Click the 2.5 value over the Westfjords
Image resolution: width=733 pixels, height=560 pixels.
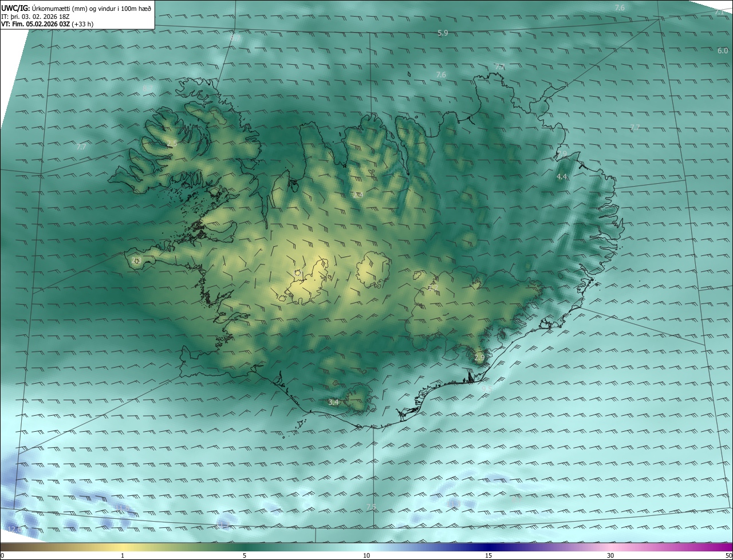pos(172,143)
